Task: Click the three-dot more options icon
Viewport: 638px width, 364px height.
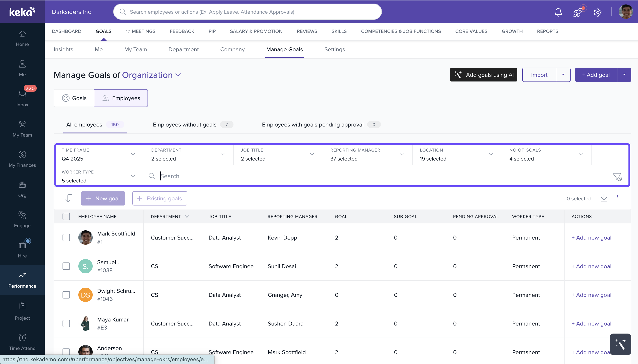Action: click(617, 198)
